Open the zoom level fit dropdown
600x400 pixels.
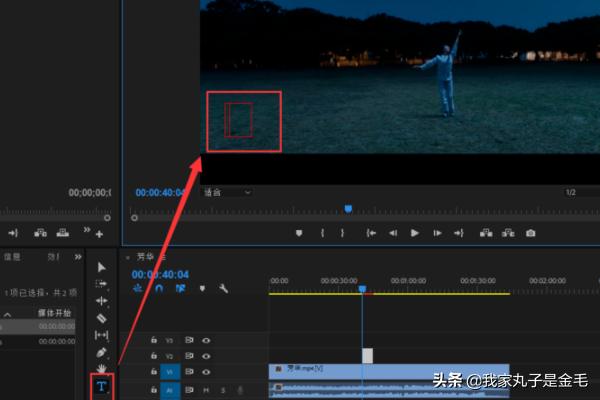point(227,192)
